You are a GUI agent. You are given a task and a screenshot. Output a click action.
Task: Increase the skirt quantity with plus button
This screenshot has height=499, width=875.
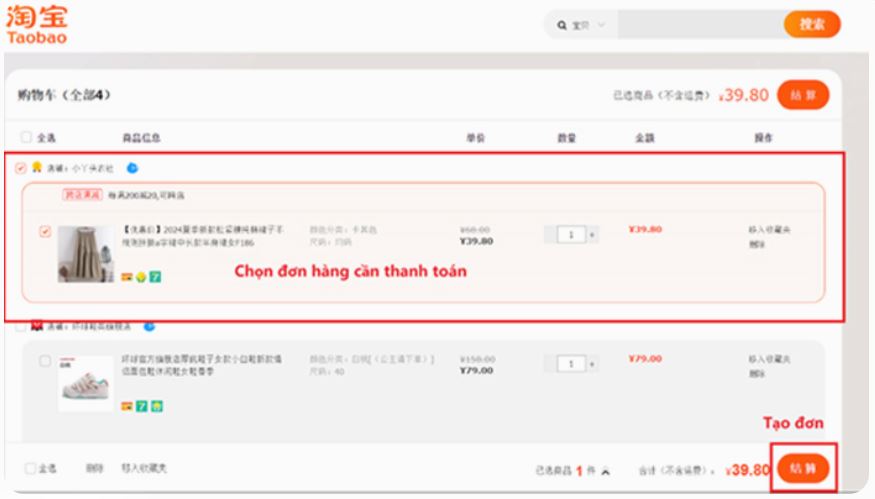click(592, 234)
